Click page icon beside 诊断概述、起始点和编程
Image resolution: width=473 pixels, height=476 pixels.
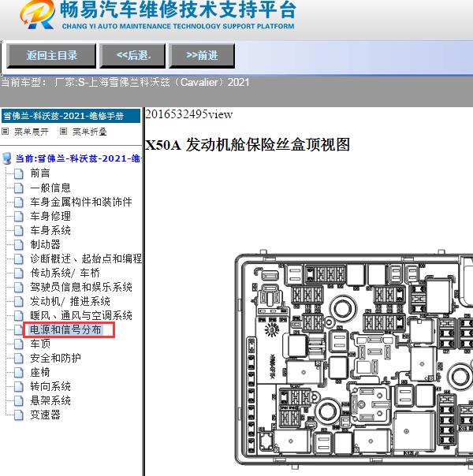(19, 259)
